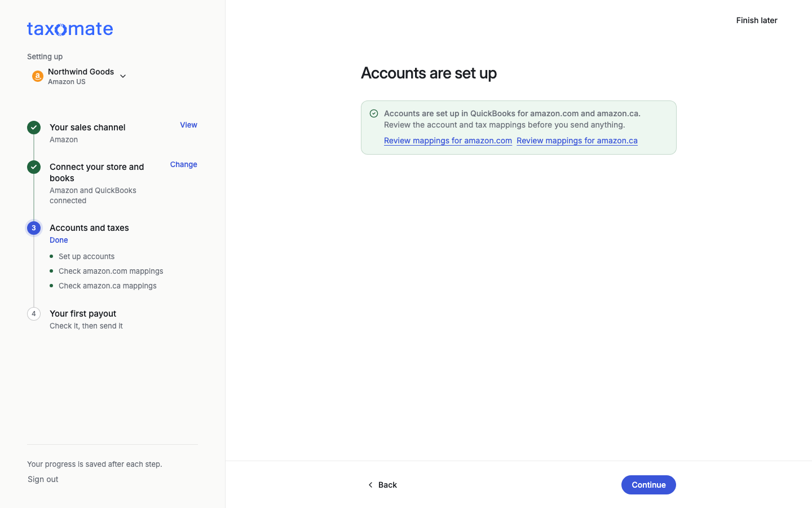Screen dimensions: 812x508
Task: Click the progress is saved notice
Action: pos(95,464)
